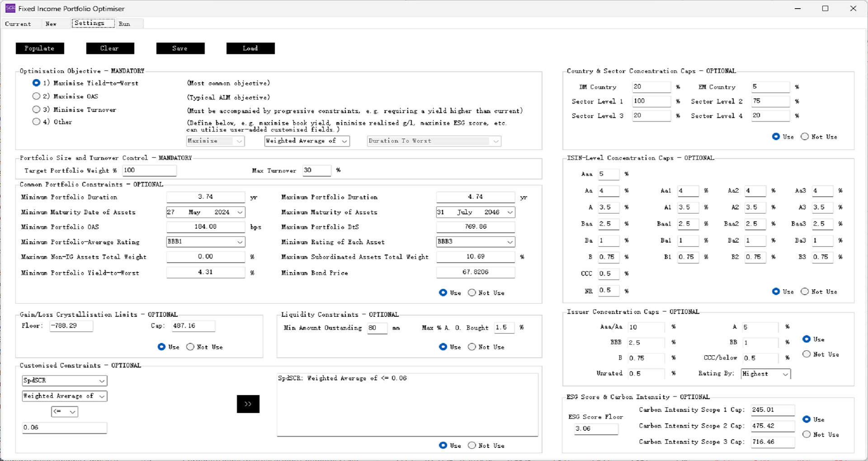Open the SpdSCR customised constraint dropdown
Screen dimensions: 868x461
coord(102,381)
